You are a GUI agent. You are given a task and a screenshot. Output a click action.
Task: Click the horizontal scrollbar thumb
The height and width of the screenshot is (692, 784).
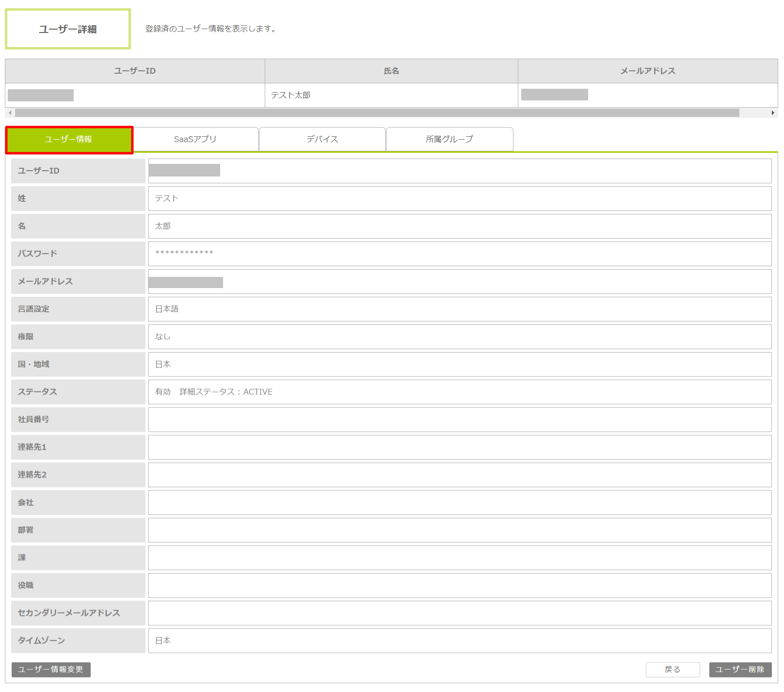tap(377, 113)
